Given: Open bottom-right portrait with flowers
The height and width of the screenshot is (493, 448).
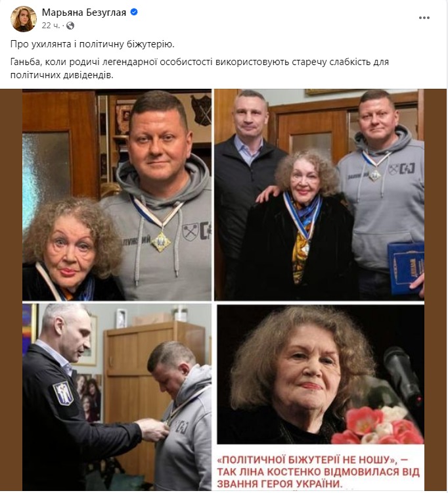Looking at the screenshot, I should pyautogui.click(x=321, y=374).
